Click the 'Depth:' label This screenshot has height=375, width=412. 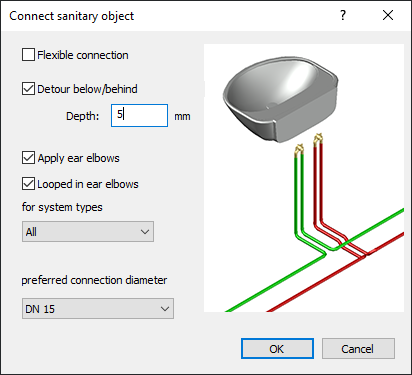(x=82, y=116)
